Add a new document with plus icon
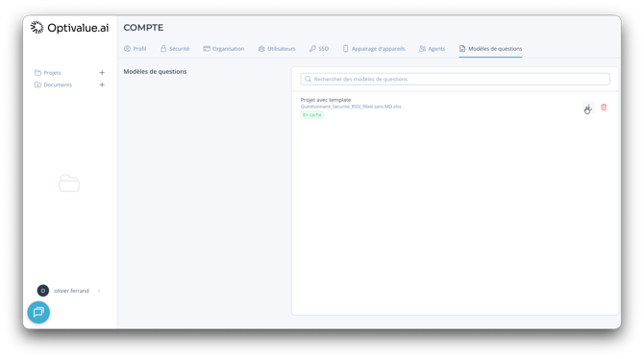 point(102,84)
